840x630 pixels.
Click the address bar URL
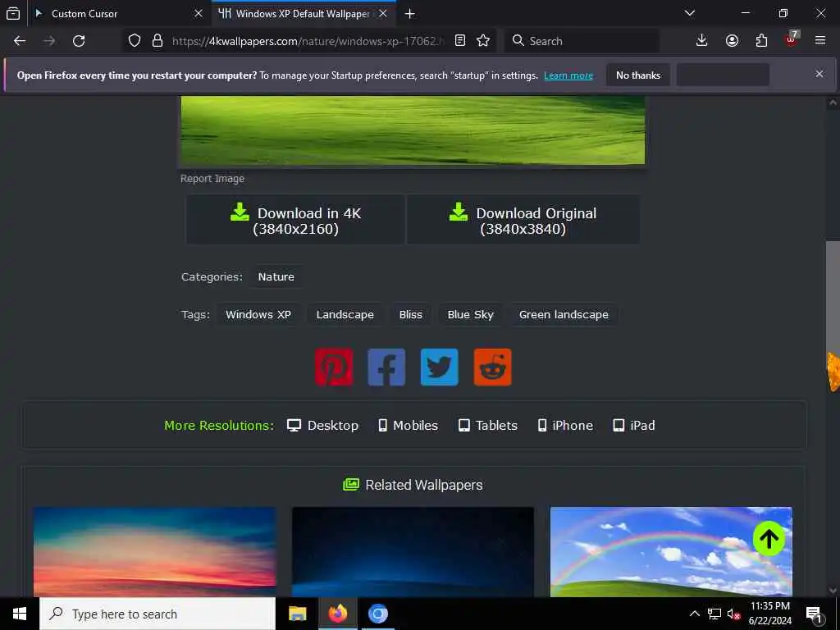[308, 41]
